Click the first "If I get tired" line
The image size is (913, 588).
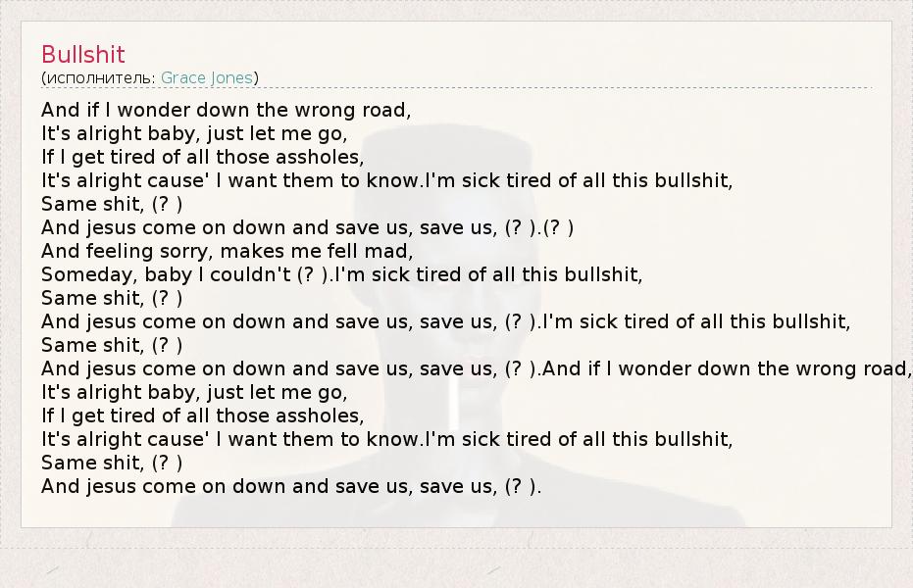(x=202, y=157)
